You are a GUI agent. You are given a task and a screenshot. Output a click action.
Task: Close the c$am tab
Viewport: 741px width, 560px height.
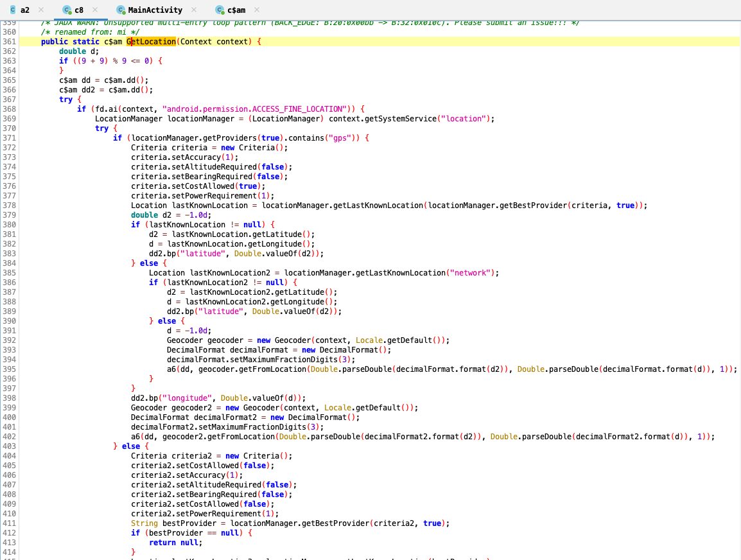(x=257, y=10)
